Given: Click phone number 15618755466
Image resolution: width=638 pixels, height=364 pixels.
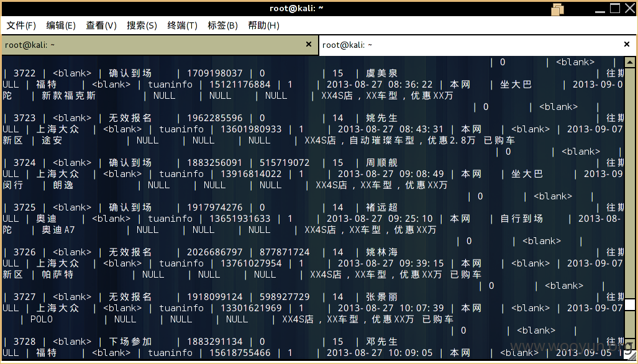Looking at the screenshot, I should (x=240, y=353).
